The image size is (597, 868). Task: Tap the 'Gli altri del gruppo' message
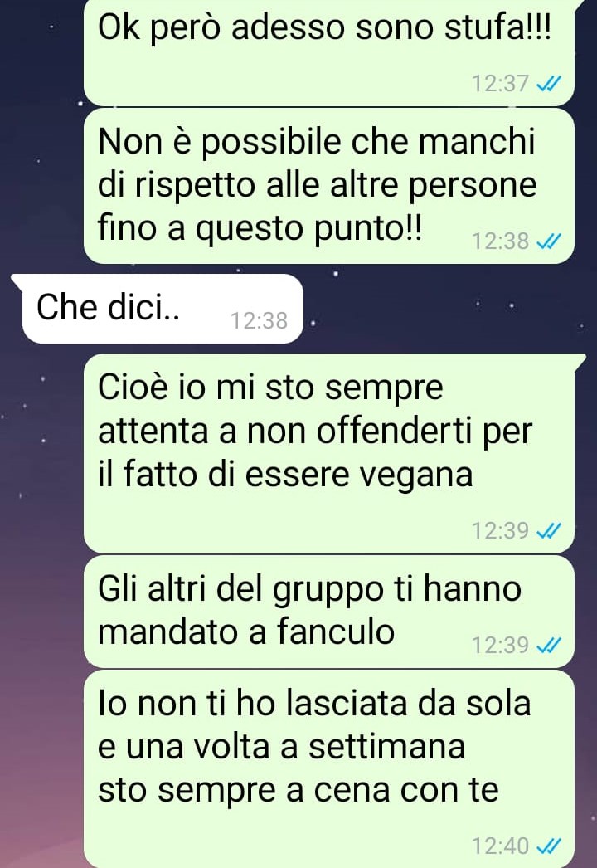tap(328, 612)
